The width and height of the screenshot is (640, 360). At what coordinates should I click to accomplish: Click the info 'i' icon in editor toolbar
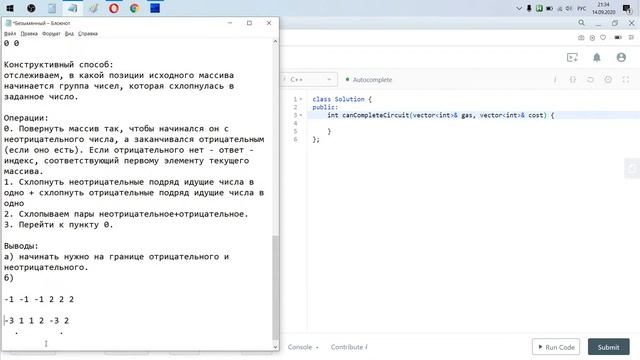pos(555,80)
